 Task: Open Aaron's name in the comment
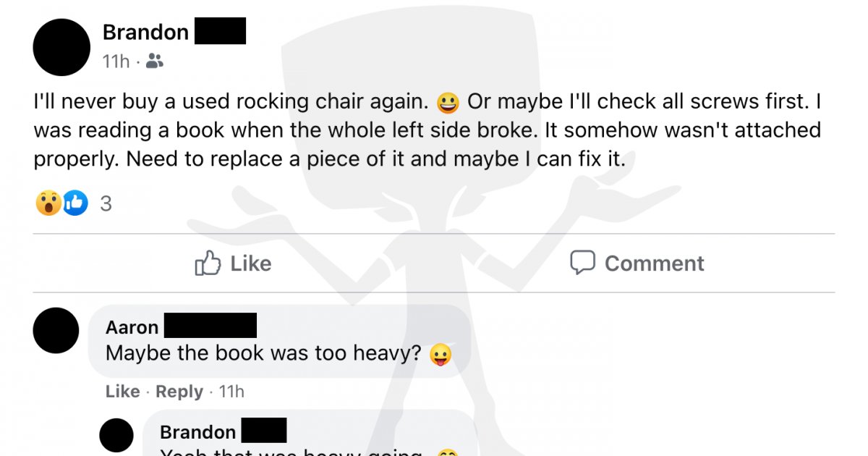click(132, 327)
